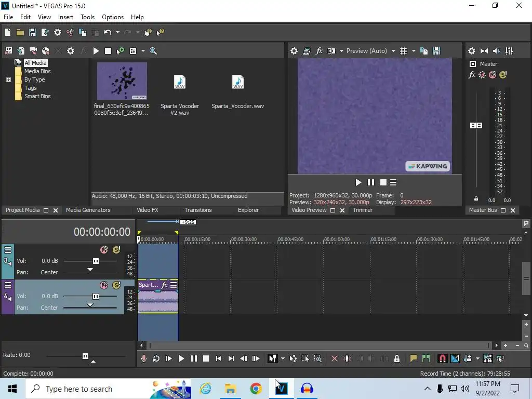Open the Options menu
The image size is (532, 399).
(x=113, y=17)
